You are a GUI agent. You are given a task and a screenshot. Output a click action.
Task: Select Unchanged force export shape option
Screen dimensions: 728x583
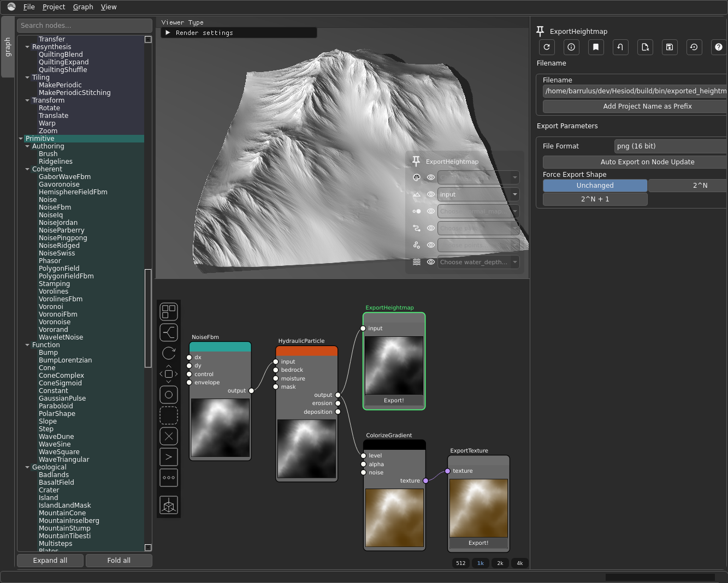click(x=595, y=186)
